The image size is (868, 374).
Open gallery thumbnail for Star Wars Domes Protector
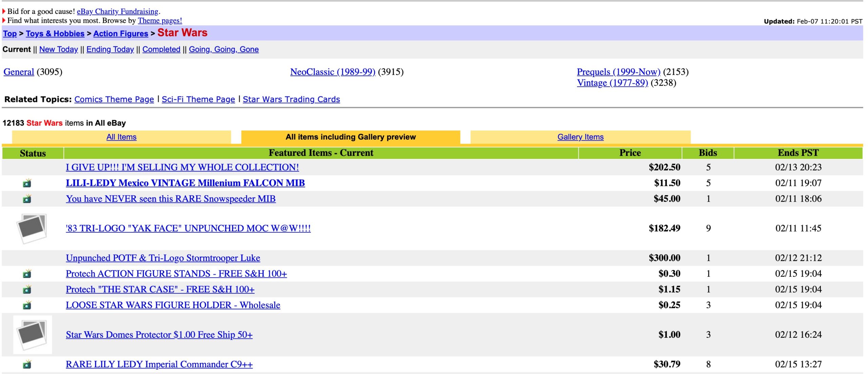[33, 335]
